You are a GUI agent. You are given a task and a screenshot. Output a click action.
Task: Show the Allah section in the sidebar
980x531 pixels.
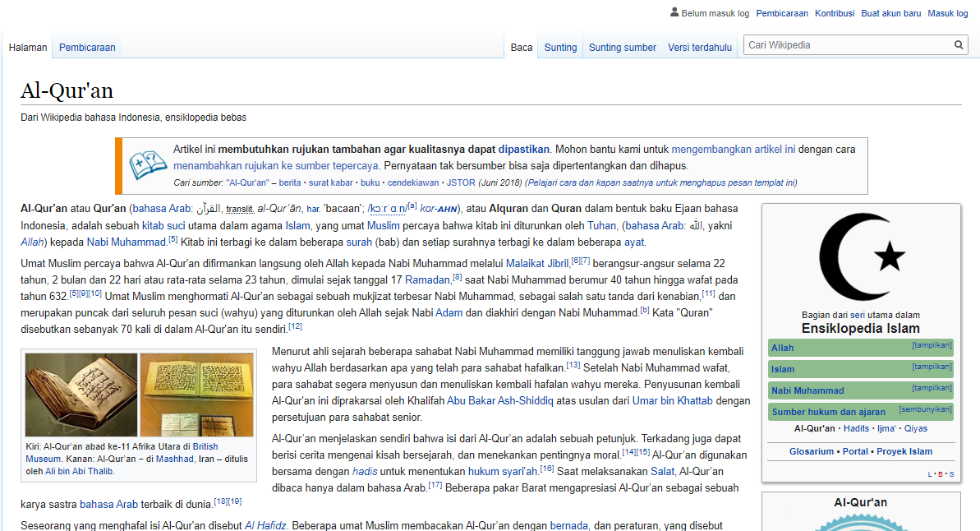click(932, 345)
